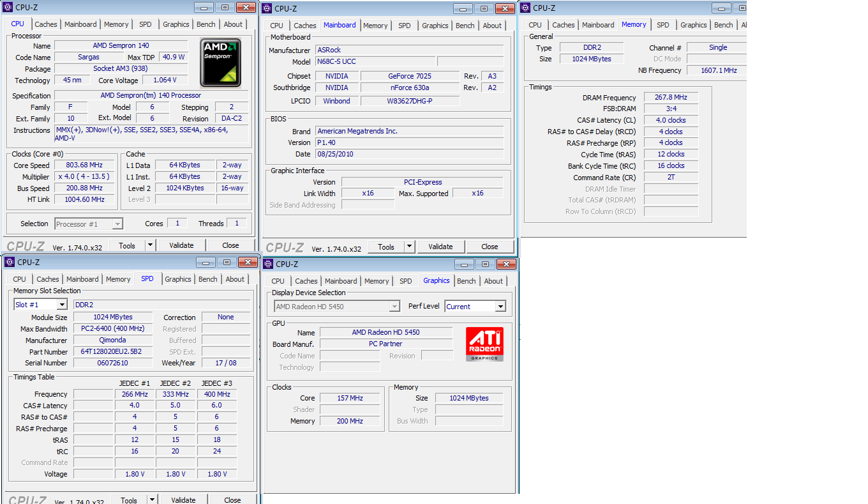This screenshot has height=504, width=868.
Task: Click Validate button in SPD window
Action: pyautogui.click(x=183, y=500)
